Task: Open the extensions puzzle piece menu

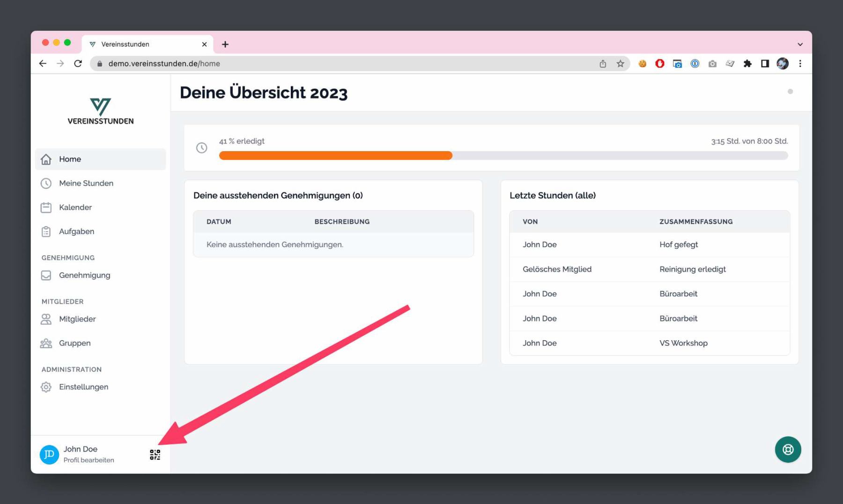Action: (x=747, y=64)
